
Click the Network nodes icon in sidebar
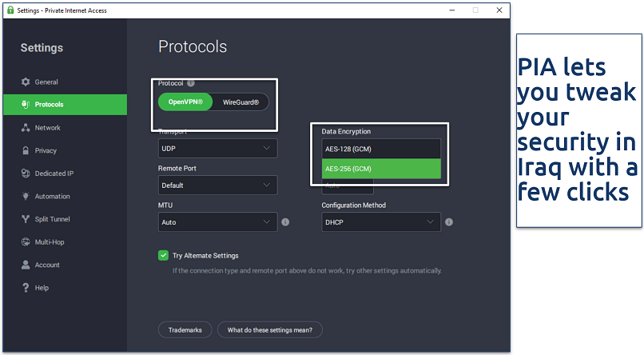click(x=26, y=128)
